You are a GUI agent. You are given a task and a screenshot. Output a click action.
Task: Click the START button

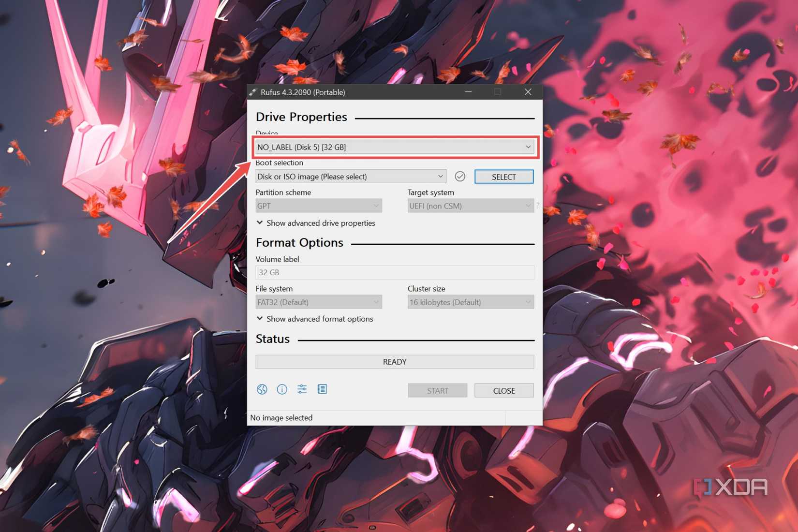point(438,391)
